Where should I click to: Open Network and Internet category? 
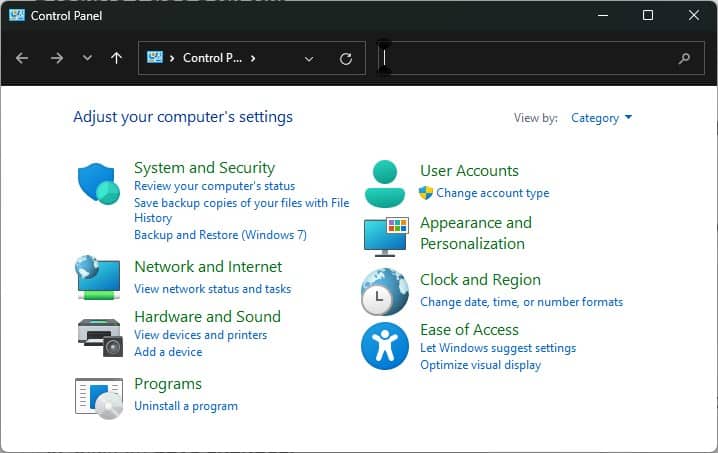[x=208, y=267]
